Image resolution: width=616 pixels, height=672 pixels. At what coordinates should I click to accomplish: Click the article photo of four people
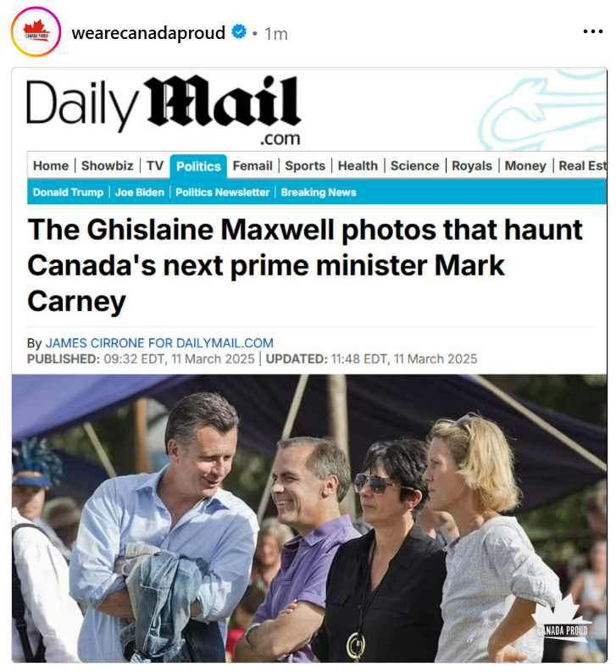point(309,519)
